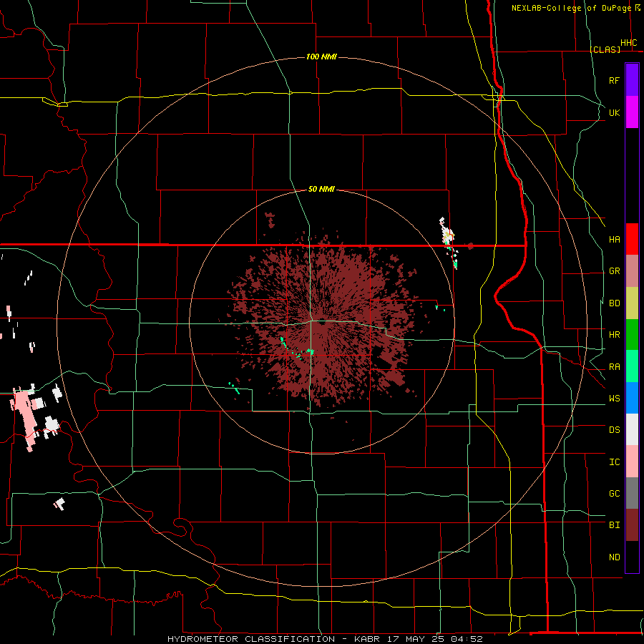Click the WS blue legend swatch
Viewport: 644px width, 644px height.
point(632,398)
